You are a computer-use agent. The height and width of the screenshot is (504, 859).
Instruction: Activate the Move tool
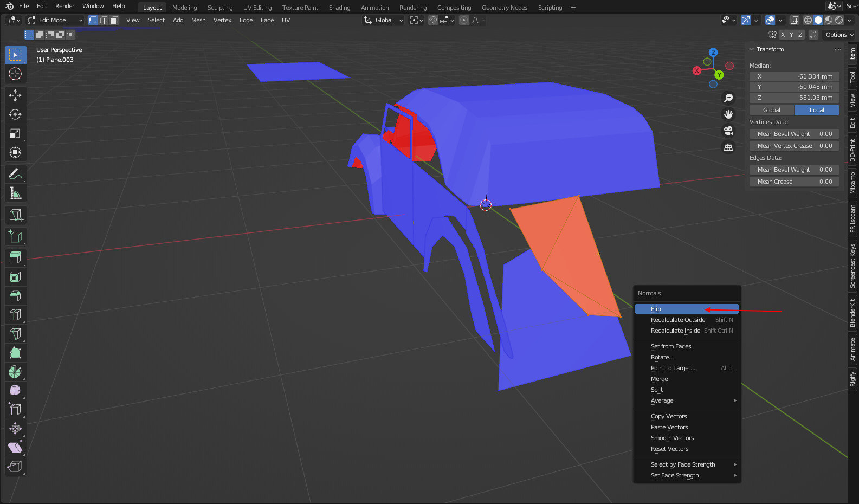point(15,95)
